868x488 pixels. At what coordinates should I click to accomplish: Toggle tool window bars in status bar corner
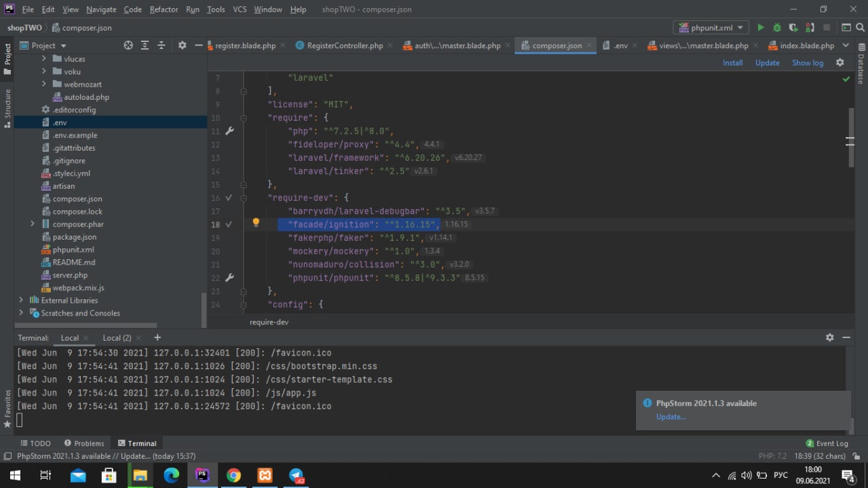[x=7, y=456]
